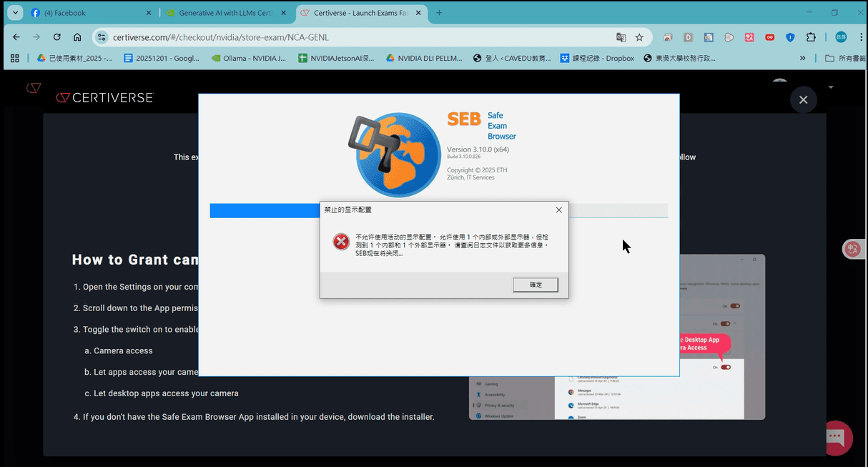Click the SEB loading progress bar

438,210
